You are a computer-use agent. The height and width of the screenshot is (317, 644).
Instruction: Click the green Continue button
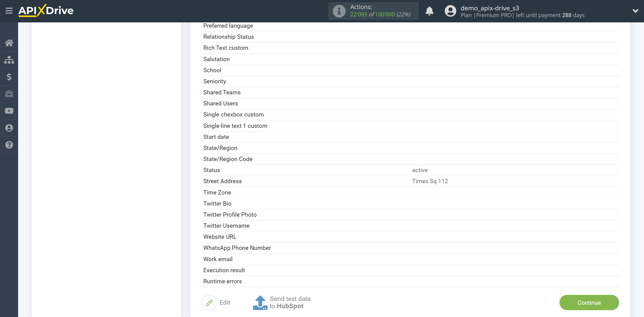(x=589, y=303)
